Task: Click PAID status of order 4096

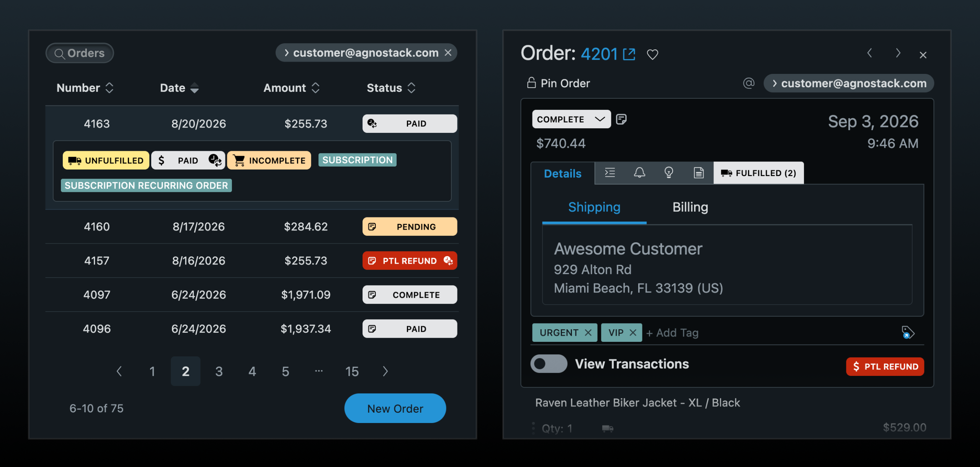Action: (x=410, y=329)
